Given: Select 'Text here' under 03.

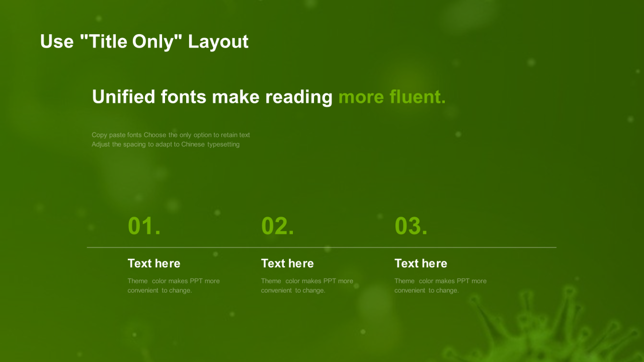Looking at the screenshot, I should click(421, 263).
